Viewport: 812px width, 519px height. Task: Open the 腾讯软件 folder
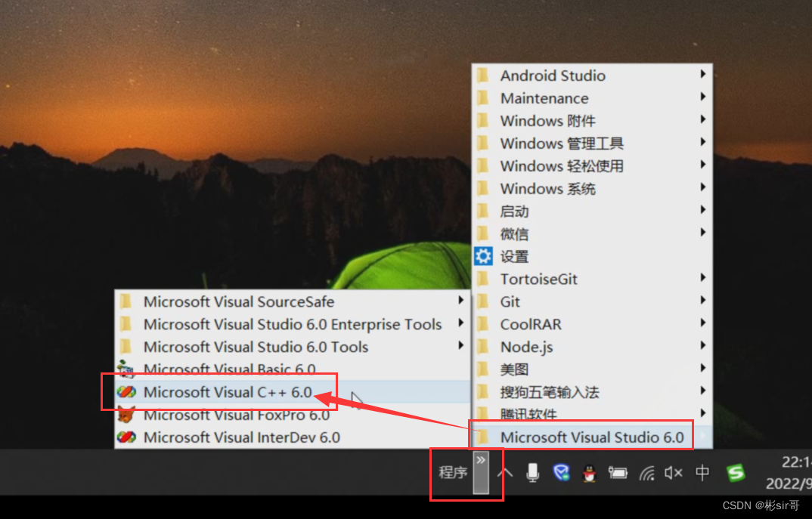pos(592,414)
